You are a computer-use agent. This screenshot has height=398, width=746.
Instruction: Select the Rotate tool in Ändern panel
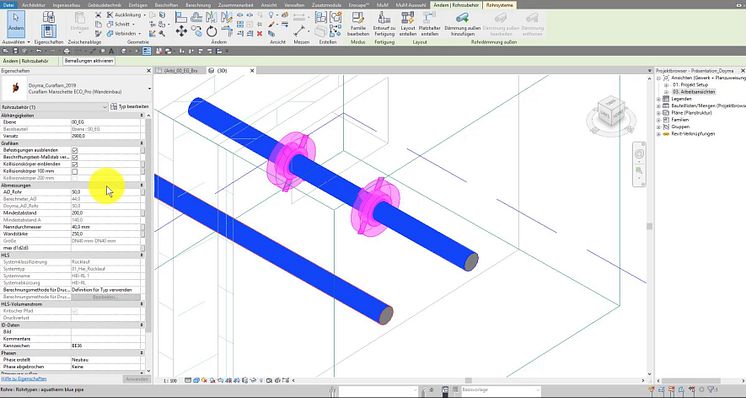pyautogui.click(x=211, y=31)
